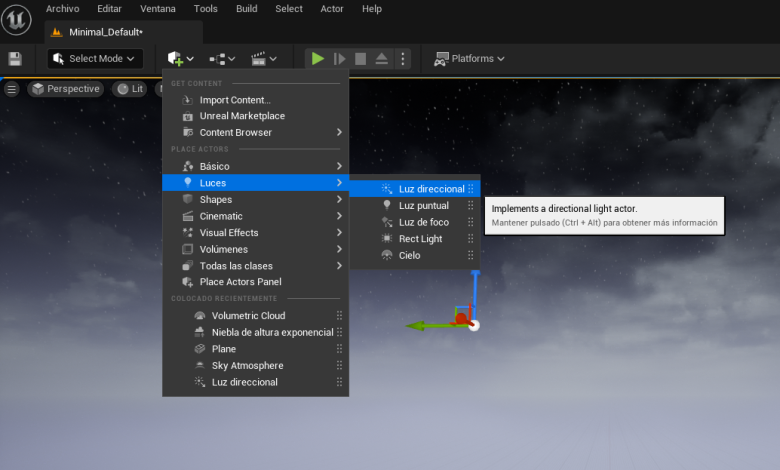Screen dimensions: 780x470
Task: Click the Luz puntual bulb icon
Action: pyautogui.click(x=387, y=205)
